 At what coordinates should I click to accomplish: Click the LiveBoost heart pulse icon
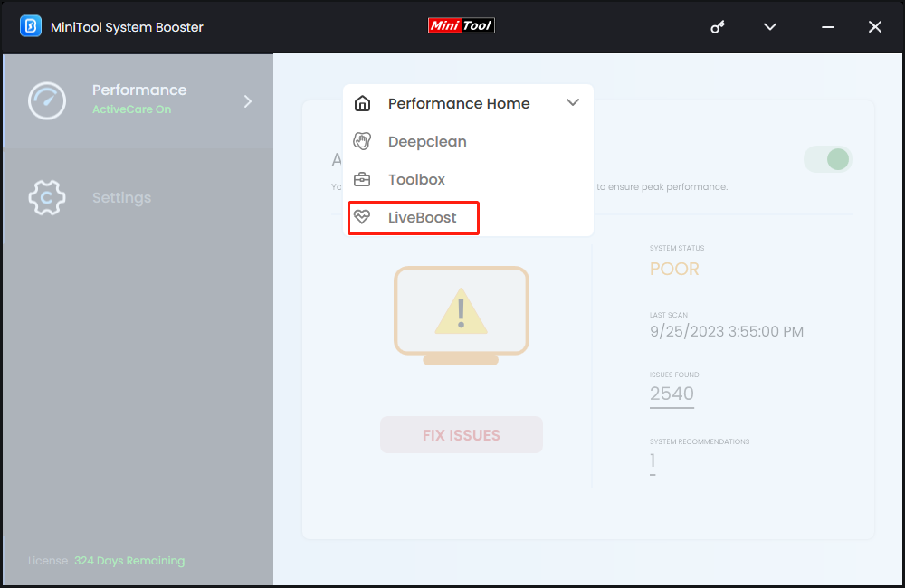[x=362, y=217]
